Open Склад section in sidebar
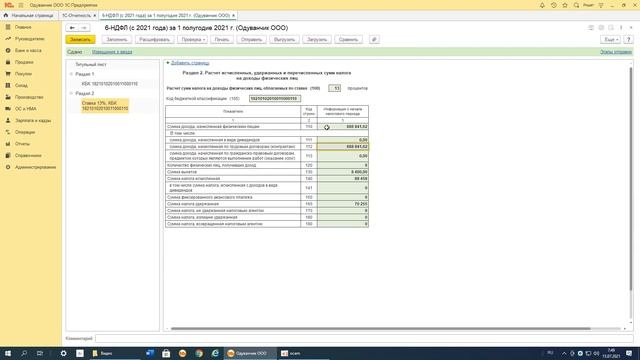Screen dimensions: 640x360 tap(21, 85)
